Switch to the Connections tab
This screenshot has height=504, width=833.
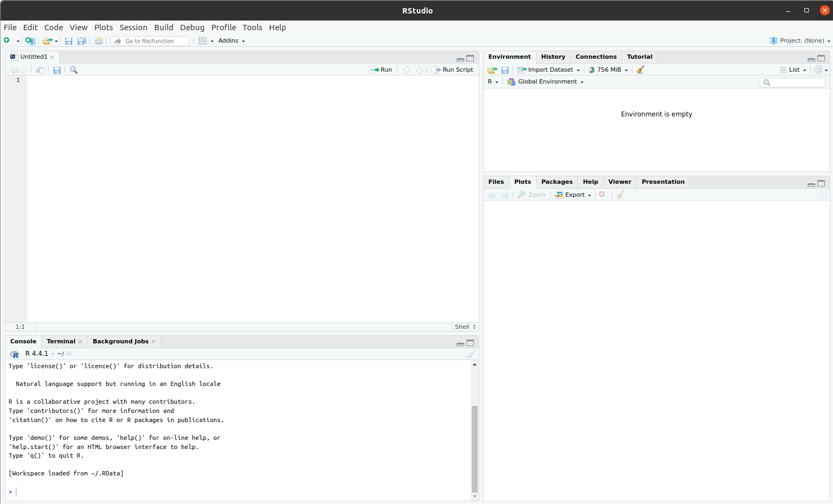(596, 57)
